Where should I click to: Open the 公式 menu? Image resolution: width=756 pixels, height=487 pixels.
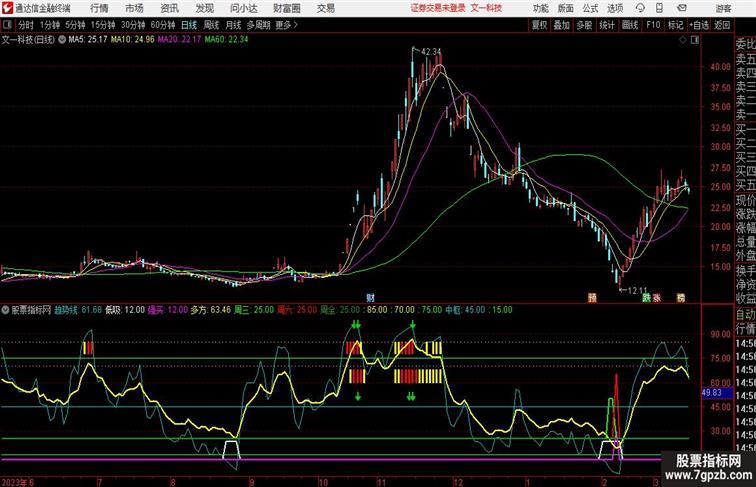[590, 8]
